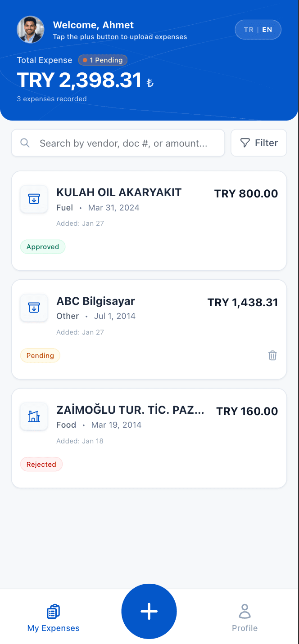The width and height of the screenshot is (299, 644).
Task: Click the search magnifier icon
Action: [25, 143]
